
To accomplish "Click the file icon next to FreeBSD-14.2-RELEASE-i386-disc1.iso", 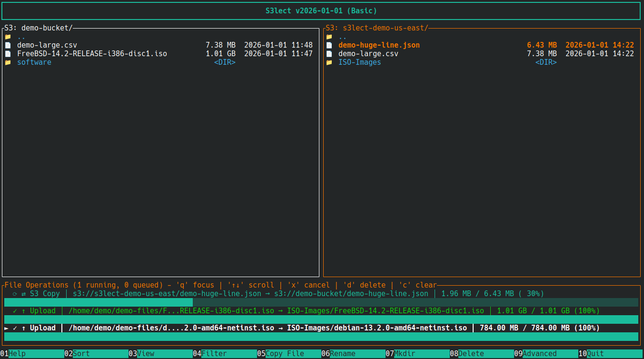I will tap(7, 53).
